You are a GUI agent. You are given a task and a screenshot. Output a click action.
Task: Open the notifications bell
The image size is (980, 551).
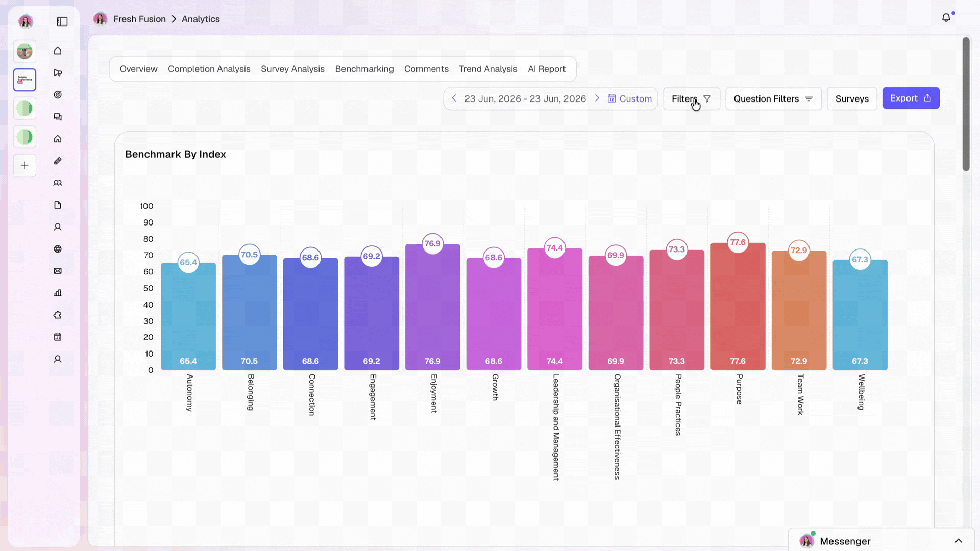tap(946, 18)
